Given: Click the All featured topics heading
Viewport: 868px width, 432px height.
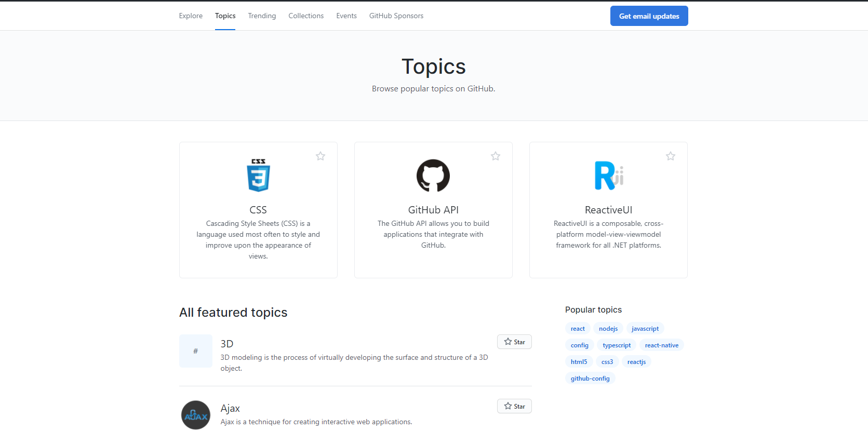Looking at the screenshot, I should (233, 312).
